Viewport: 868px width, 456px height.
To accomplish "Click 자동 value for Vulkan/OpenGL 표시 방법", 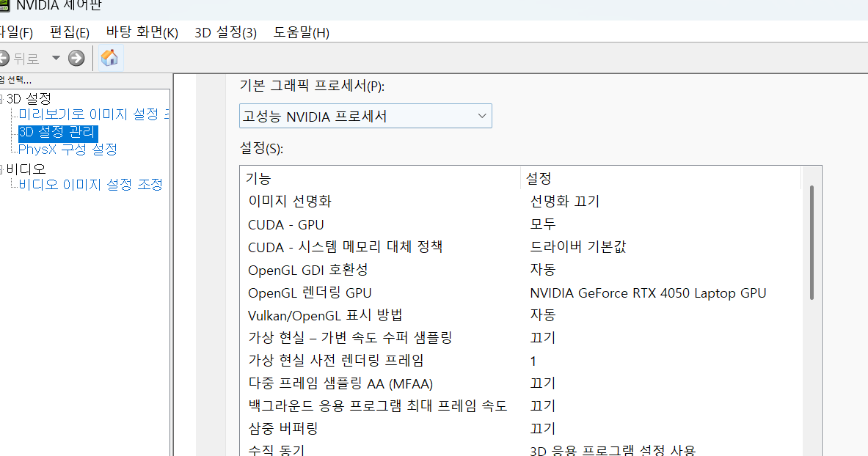I will point(543,315).
